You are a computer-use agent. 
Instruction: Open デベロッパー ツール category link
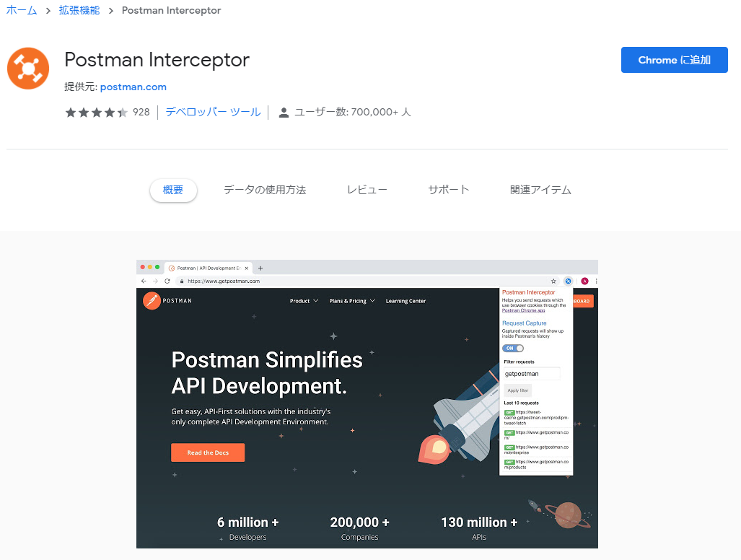(x=213, y=112)
